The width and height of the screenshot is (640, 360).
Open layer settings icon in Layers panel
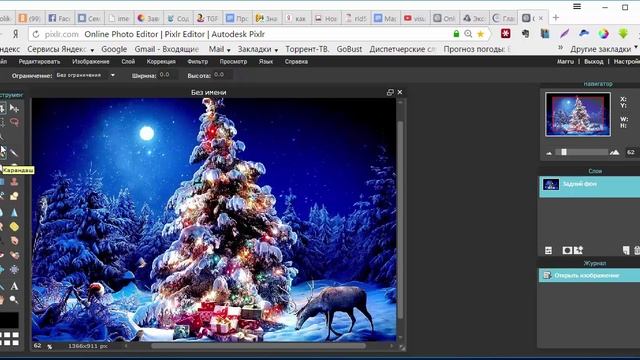point(549,250)
